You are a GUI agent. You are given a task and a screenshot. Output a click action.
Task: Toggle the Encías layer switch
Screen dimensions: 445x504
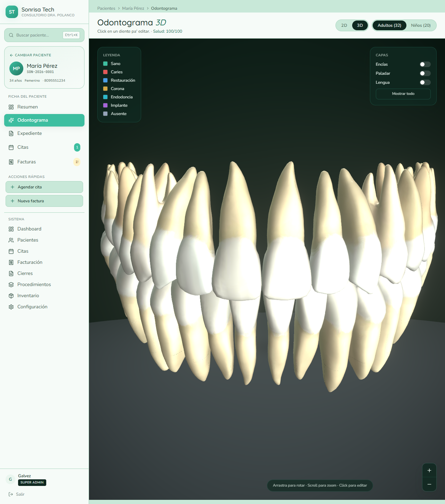click(x=425, y=64)
